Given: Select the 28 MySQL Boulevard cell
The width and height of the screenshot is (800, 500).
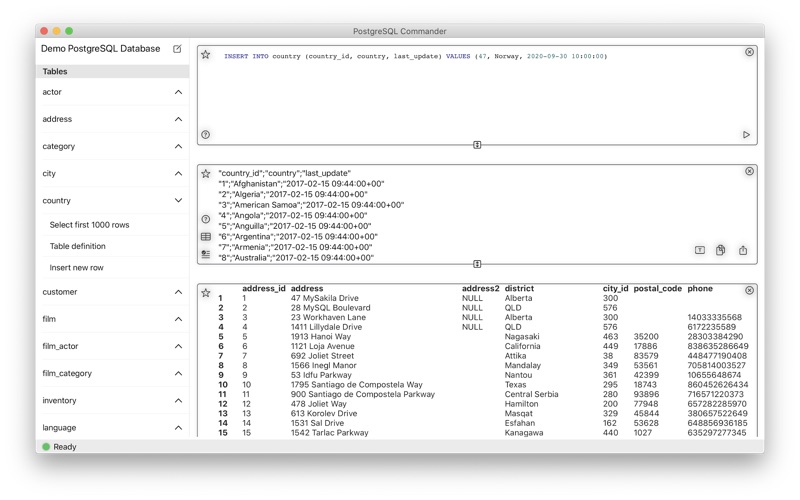Looking at the screenshot, I should coord(331,308).
